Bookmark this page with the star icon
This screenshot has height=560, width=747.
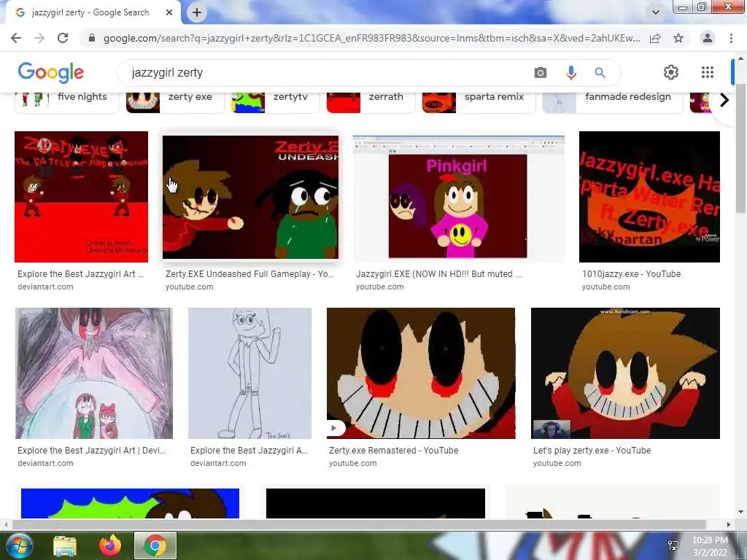(678, 38)
